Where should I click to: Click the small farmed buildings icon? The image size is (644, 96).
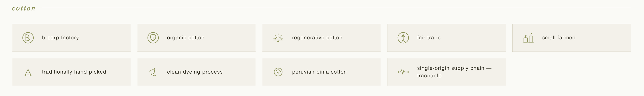tap(528, 38)
